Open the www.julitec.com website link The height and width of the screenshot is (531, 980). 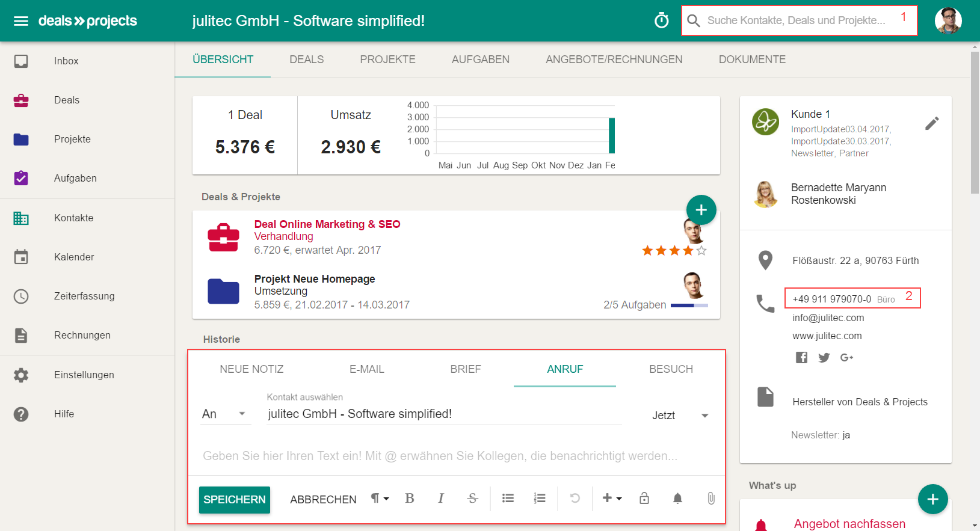827,336
